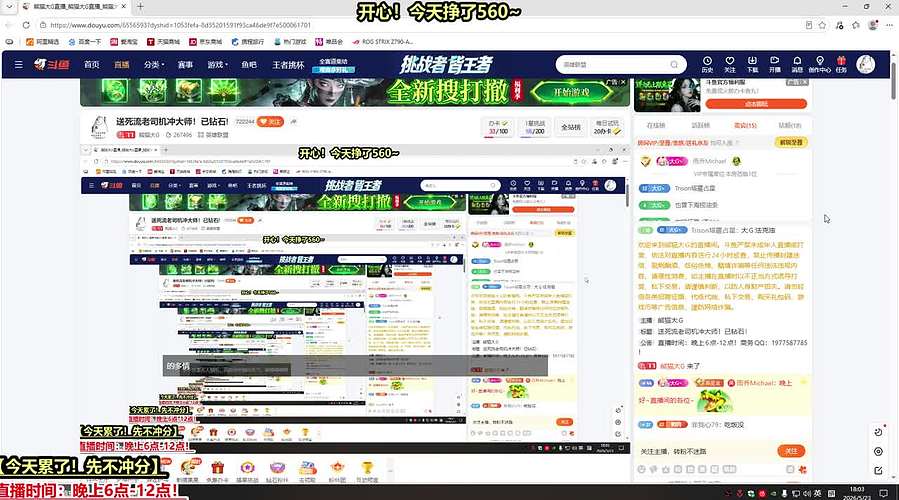Viewport: 899px width, 500px height.
Task: Switch to the 在线榜 tab
Action: (x=656, y=125)
